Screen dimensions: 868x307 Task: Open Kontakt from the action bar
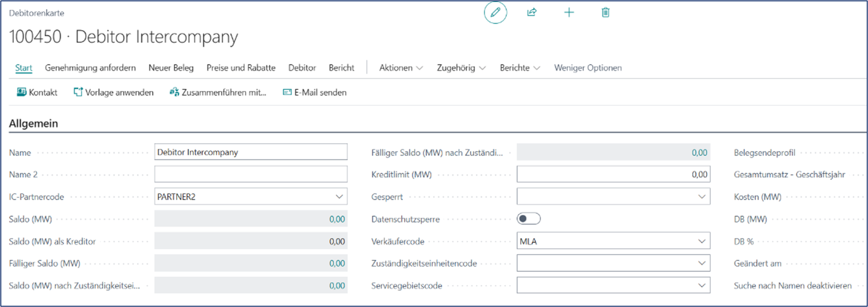point(37,92)
